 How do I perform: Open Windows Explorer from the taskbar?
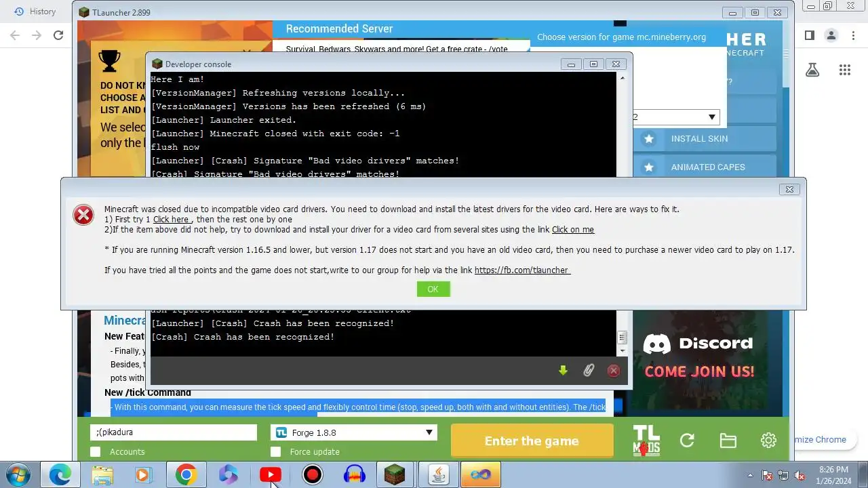pyautogui.click(x=102, y=474)
